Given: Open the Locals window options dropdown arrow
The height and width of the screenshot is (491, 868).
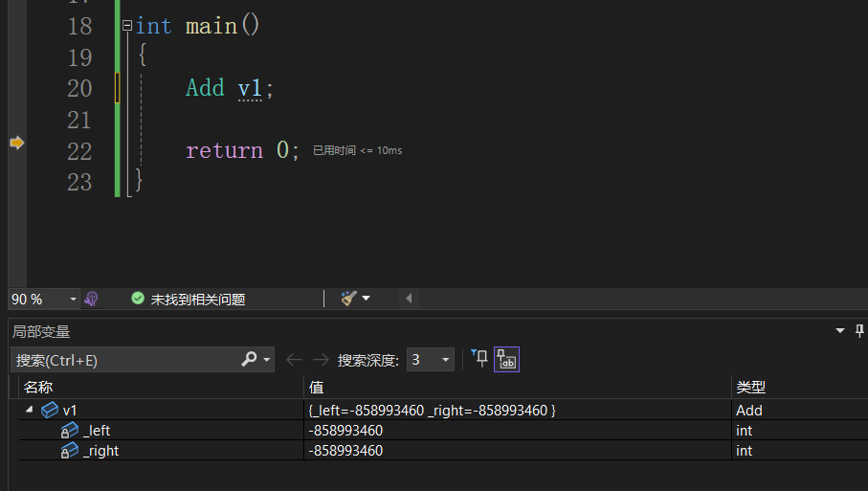Looking at the screenshot, I should pyautogui.click(x=840, y=331).
